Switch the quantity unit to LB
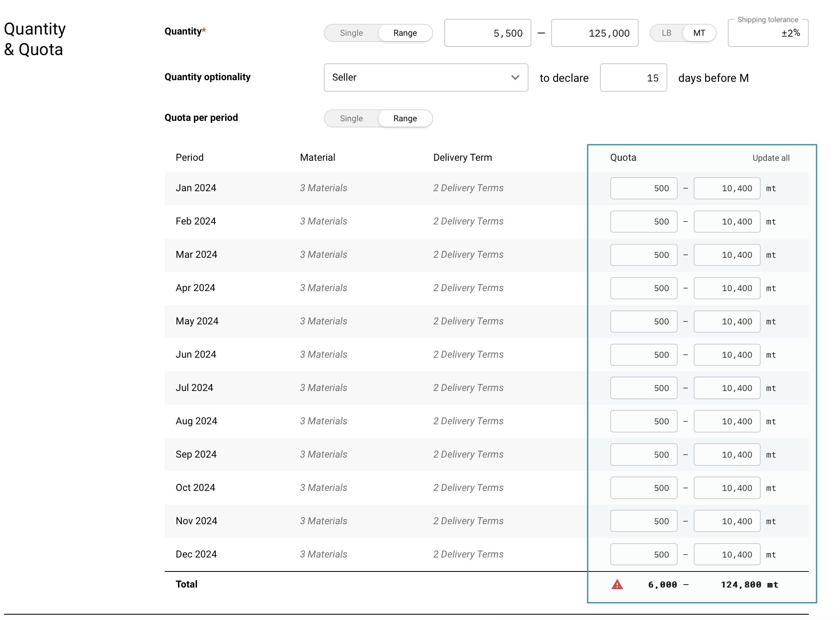Viewport: 840px width, 620px height. (x=666, y=33)
